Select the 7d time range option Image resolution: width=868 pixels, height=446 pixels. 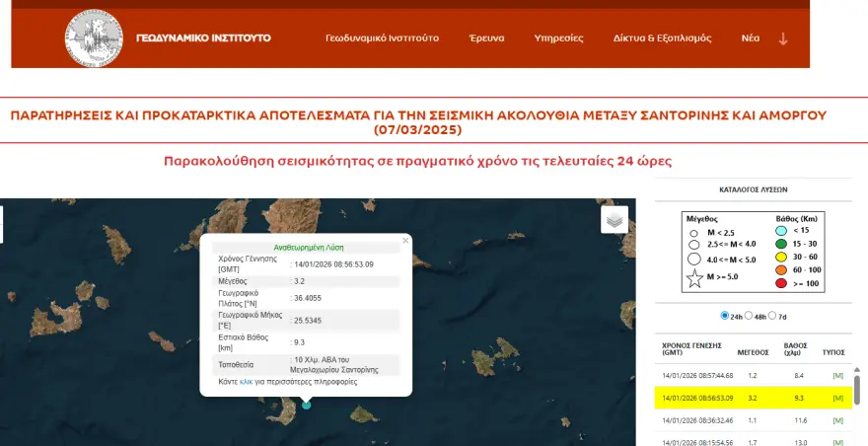point(775,316)
